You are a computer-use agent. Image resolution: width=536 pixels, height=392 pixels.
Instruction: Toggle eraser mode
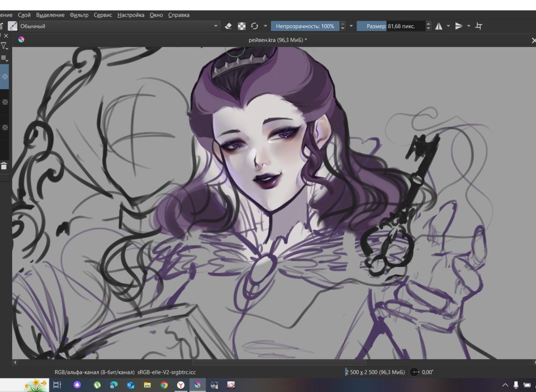point(228,26)
